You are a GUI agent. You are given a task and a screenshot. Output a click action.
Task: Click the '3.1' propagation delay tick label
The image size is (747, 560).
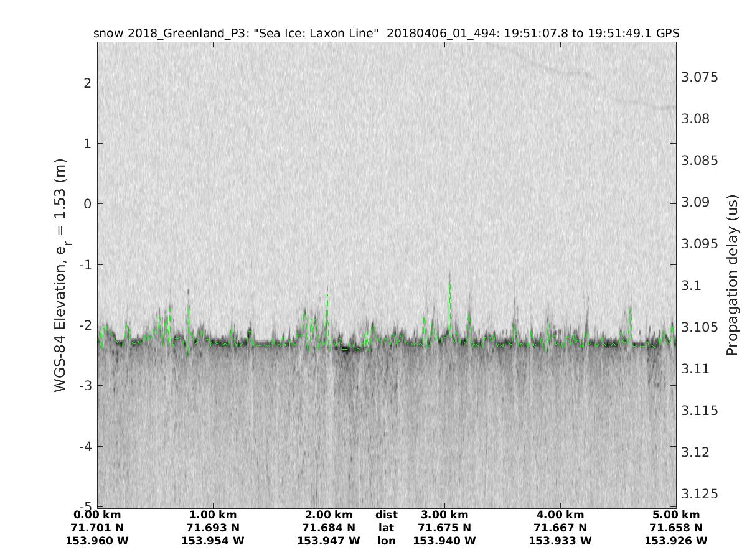692,286
